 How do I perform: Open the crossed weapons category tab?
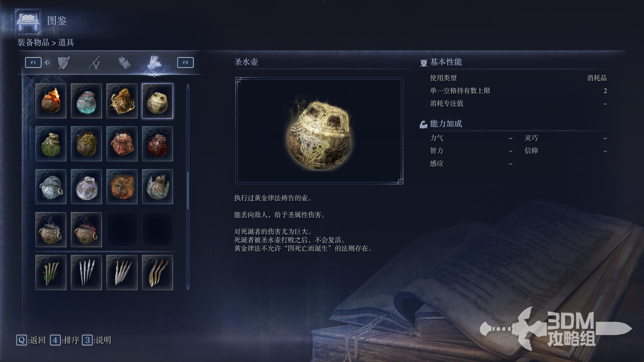(x=94, y=63)
